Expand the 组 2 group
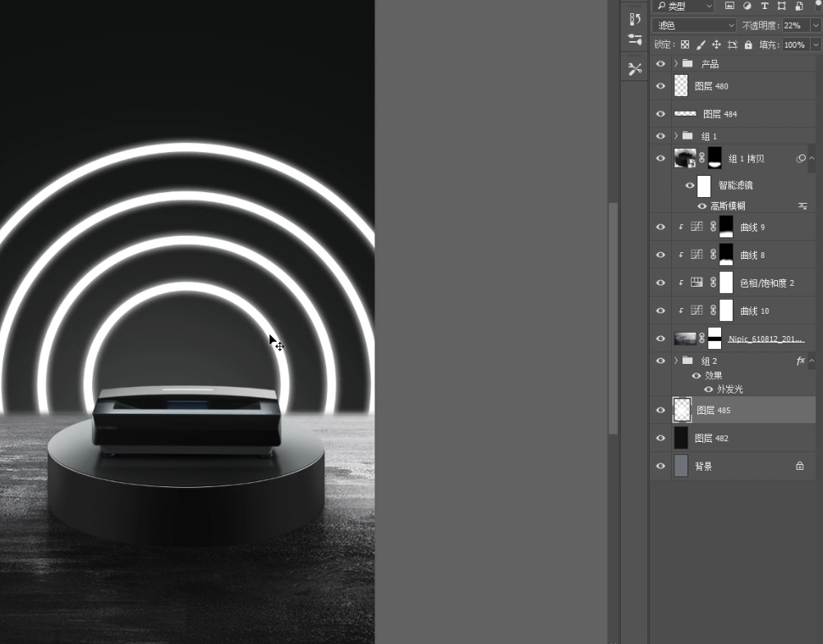Viewport: 823px width, 644px height. 676,361
